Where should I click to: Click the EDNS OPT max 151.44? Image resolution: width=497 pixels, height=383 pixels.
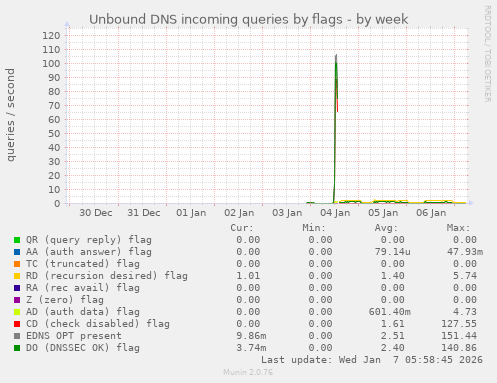click(459, 336)
